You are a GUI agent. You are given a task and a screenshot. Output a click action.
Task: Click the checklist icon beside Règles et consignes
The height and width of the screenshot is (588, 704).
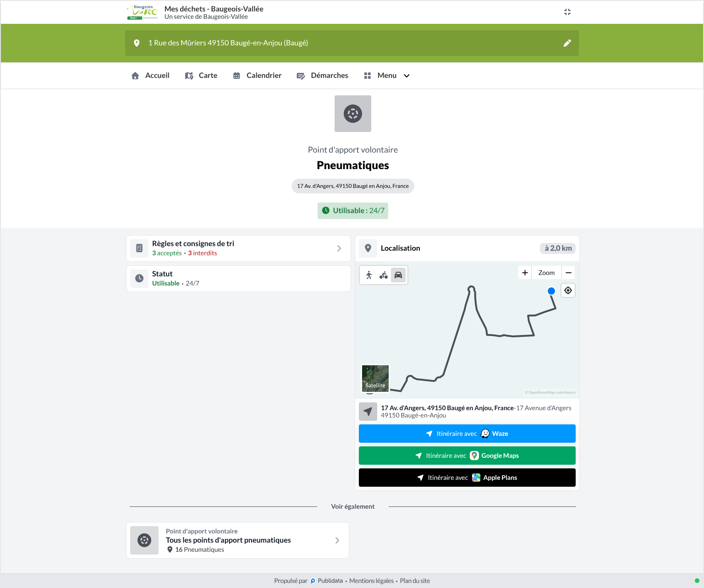(139, 248)
